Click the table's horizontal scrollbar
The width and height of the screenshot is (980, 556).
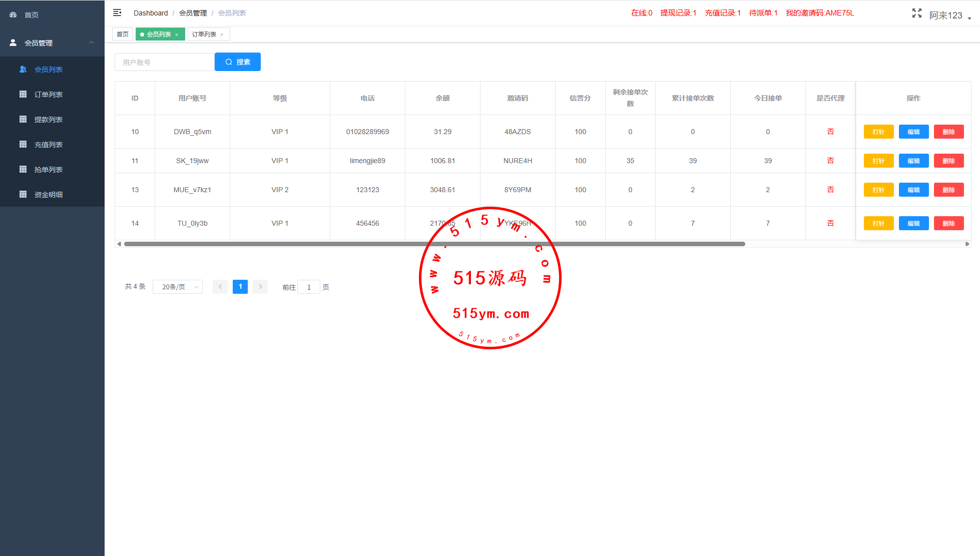click(434, 244)
